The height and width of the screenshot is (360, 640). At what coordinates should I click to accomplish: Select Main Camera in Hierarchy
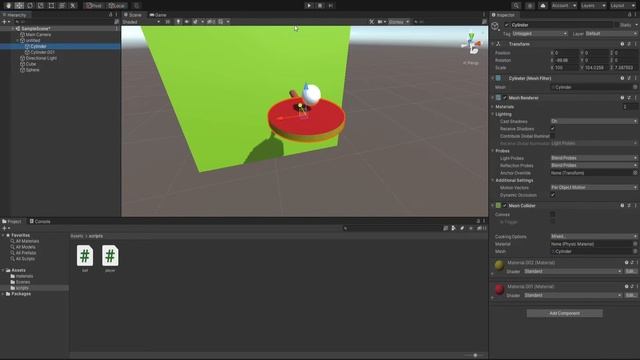[x=38, y=35]
